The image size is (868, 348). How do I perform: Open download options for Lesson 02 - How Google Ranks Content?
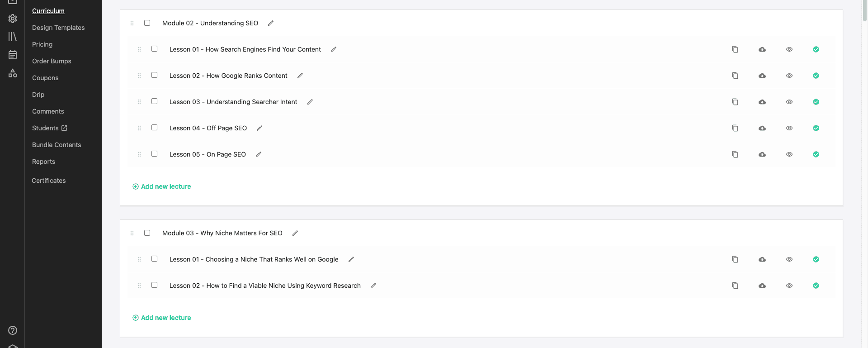click(x=762, y=76)
